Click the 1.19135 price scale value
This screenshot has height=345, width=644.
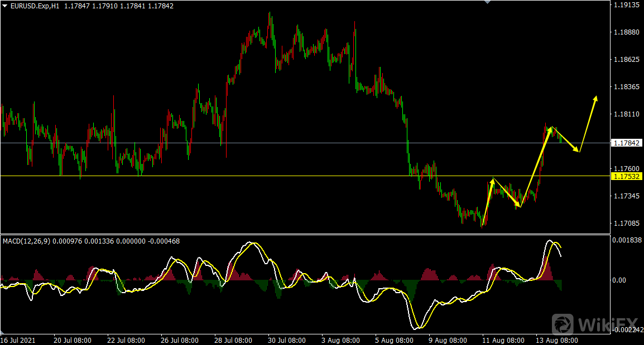click(627, 5)
